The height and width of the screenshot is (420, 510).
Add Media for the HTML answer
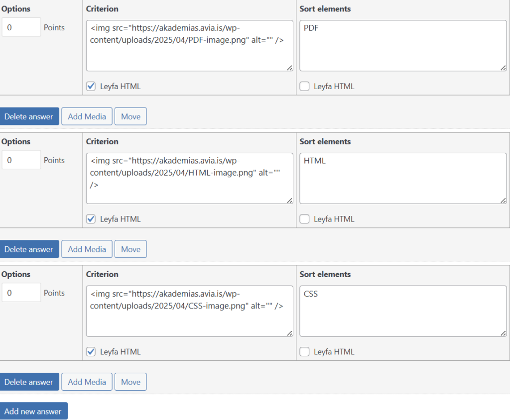coord(87,249)
